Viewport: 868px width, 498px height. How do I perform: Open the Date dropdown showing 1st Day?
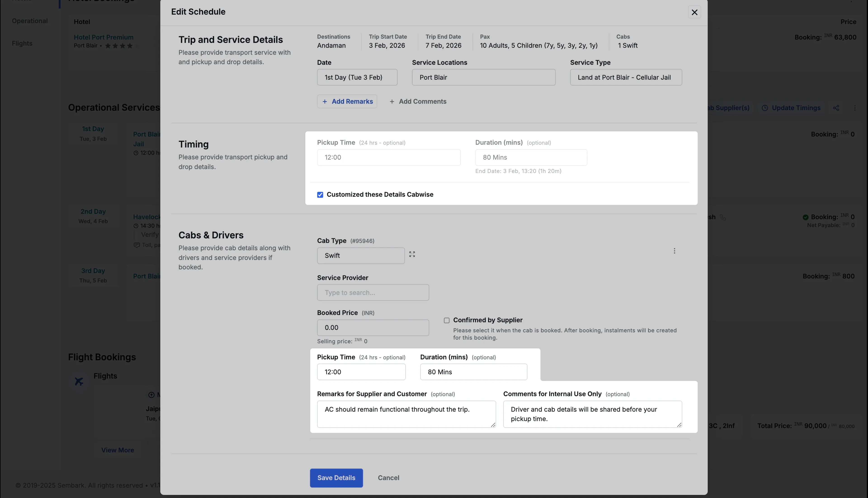click(357, 77)
